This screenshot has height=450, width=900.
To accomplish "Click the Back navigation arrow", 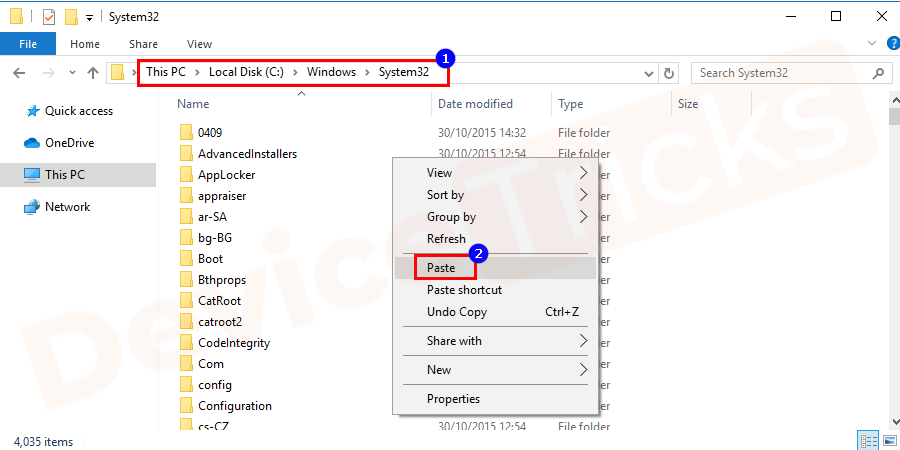I will [x=19, y=73].
